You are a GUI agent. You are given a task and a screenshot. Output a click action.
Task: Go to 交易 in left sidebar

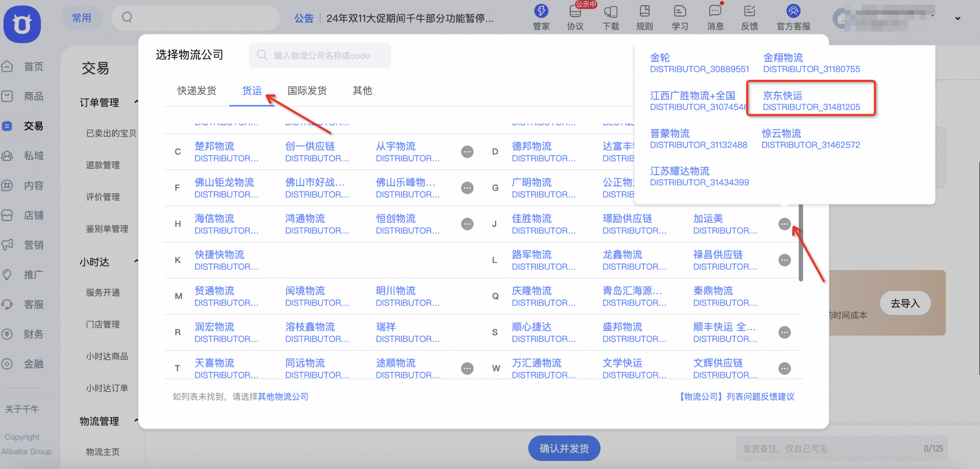click(x=23, y=126)
